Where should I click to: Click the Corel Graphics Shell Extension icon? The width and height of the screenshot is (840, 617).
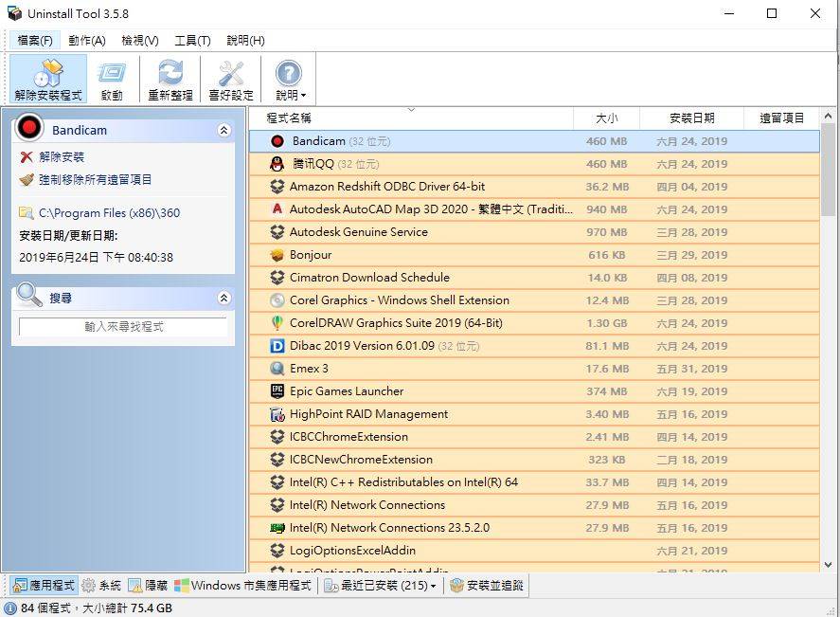[x=277, y=300]
